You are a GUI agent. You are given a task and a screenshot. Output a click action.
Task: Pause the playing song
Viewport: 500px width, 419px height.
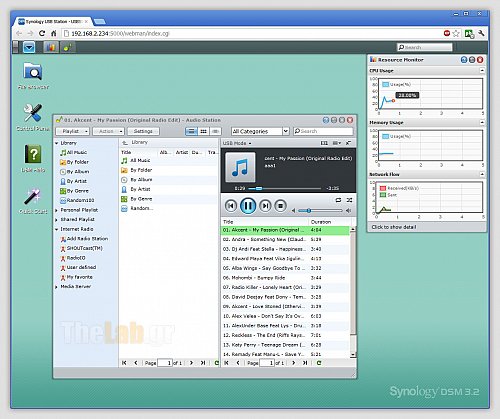click(x=248, y=206)
